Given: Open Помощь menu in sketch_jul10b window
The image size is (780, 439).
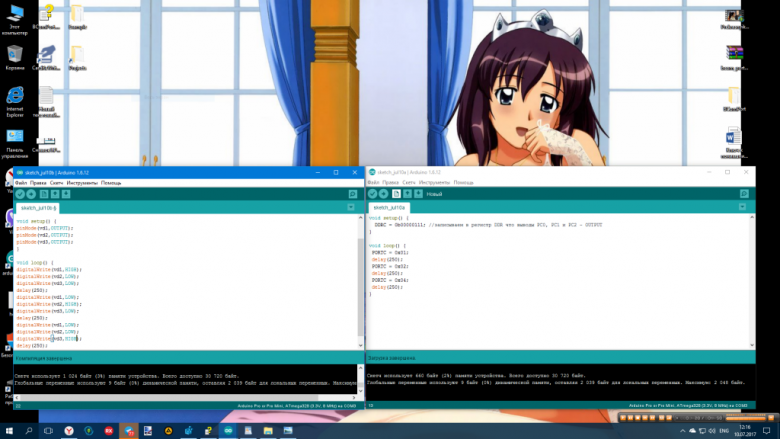Looking at the screenshot, I should point(111,183).
